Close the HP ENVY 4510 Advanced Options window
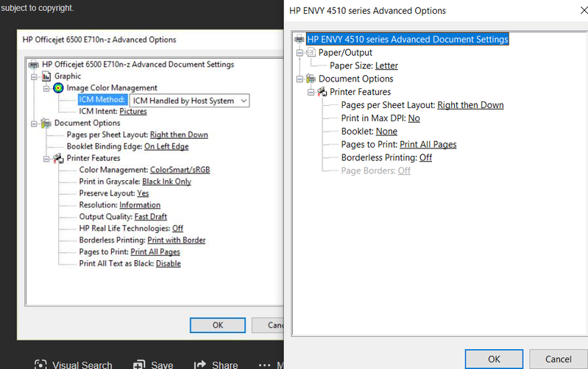Viewport: 588px width, 369px height. (584, 10)
